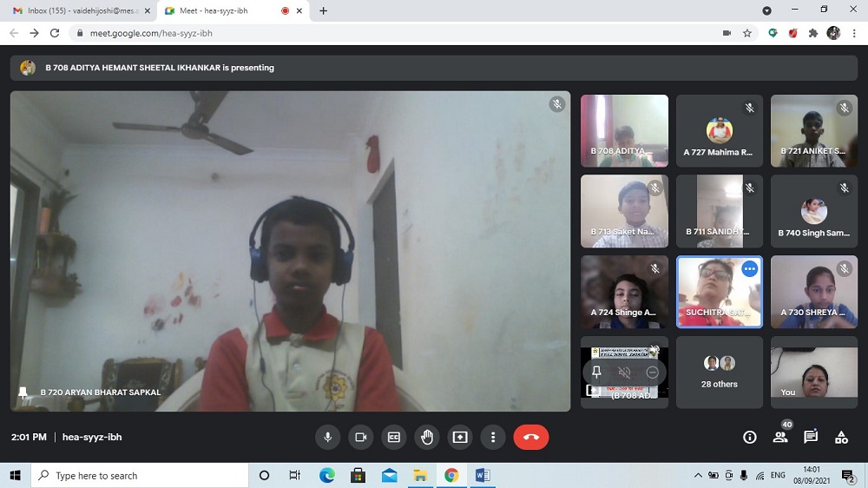Toggle the camera on or off
This screenshot has width=868, height=488.
click(360, 437)
